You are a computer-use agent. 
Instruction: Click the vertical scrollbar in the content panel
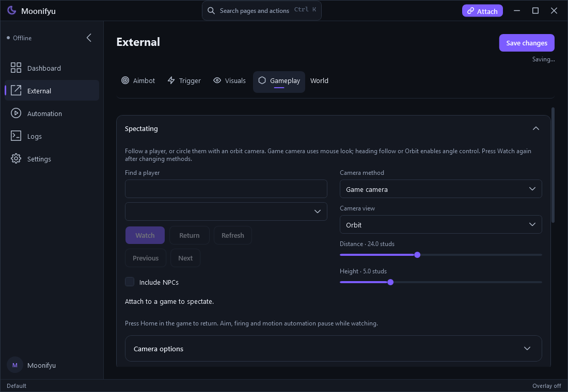[x=553, y=165]
